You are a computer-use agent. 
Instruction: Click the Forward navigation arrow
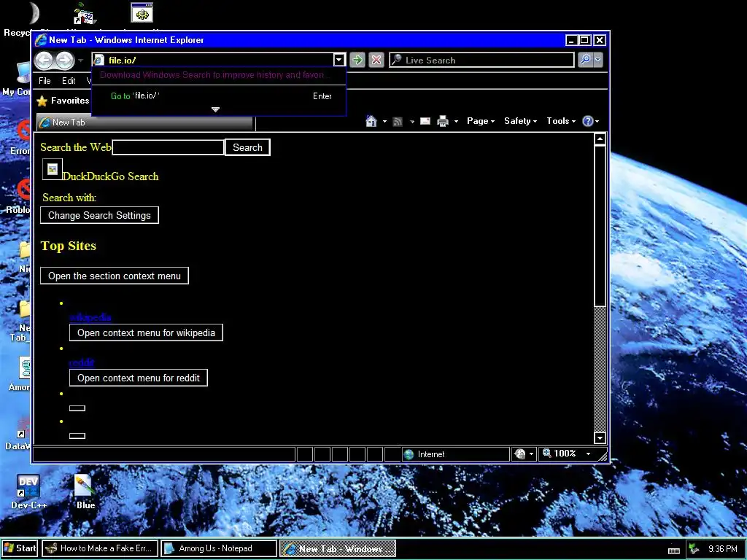pos(65,61)
